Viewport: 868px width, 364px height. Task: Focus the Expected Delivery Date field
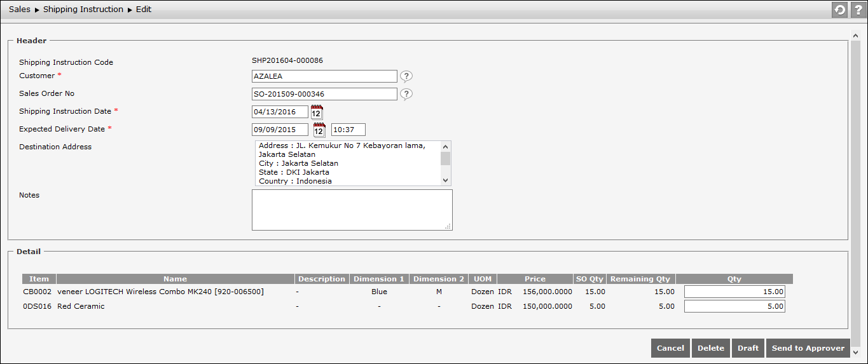280,130
